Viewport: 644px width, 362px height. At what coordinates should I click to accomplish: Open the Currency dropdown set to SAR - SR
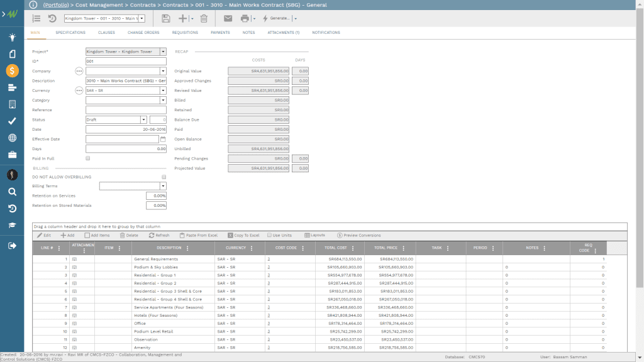(x=162, y=90)
